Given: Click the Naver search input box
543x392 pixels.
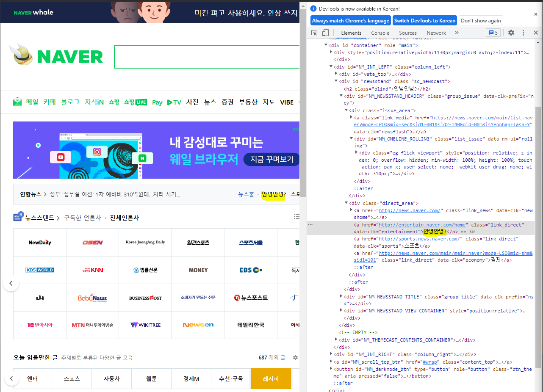Looking at the screenshot, I should click(207, 56).
